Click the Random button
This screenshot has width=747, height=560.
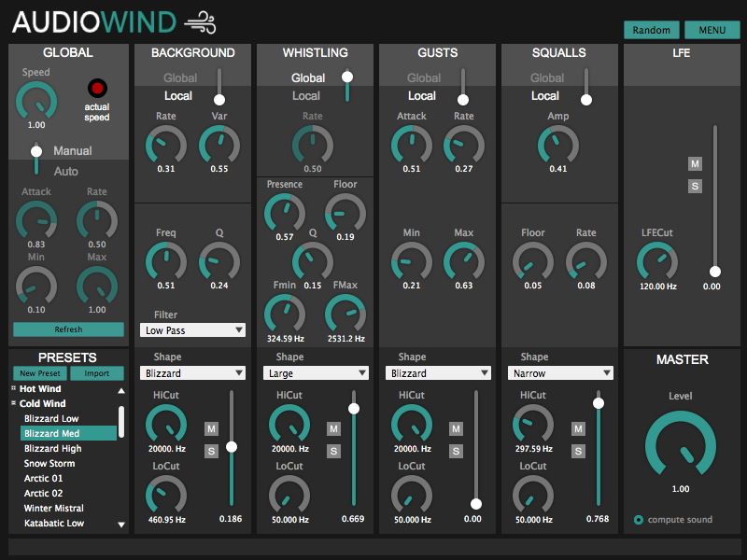[x=651, y=30]
